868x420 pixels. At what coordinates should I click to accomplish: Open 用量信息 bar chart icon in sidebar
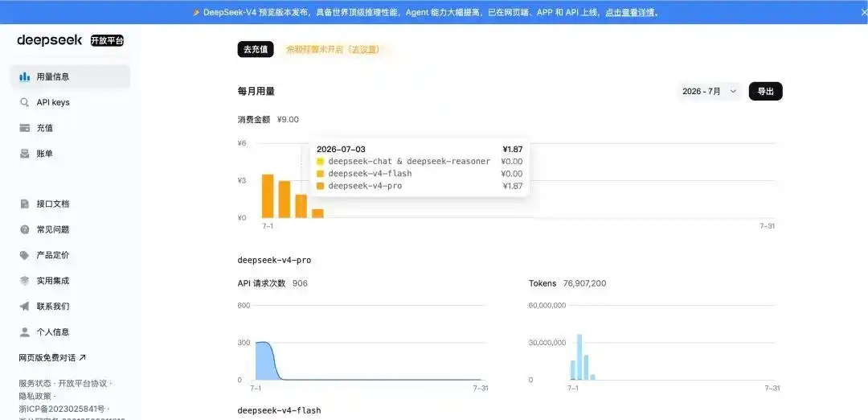(x=24, y=77)
